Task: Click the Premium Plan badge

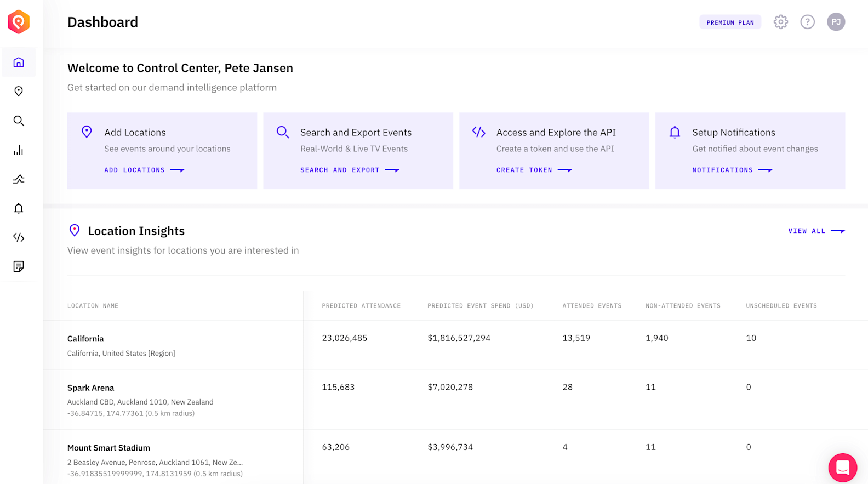Action: (x=730, y=22)
